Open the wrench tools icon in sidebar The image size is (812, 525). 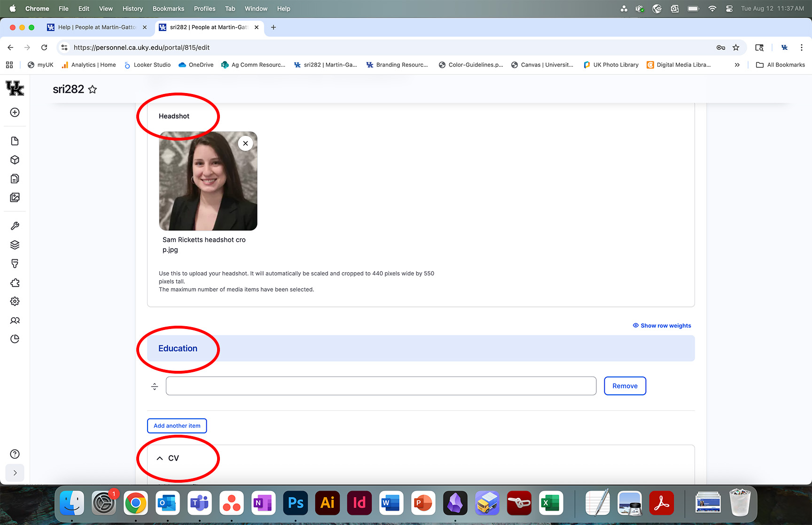[x=15, y=226]
